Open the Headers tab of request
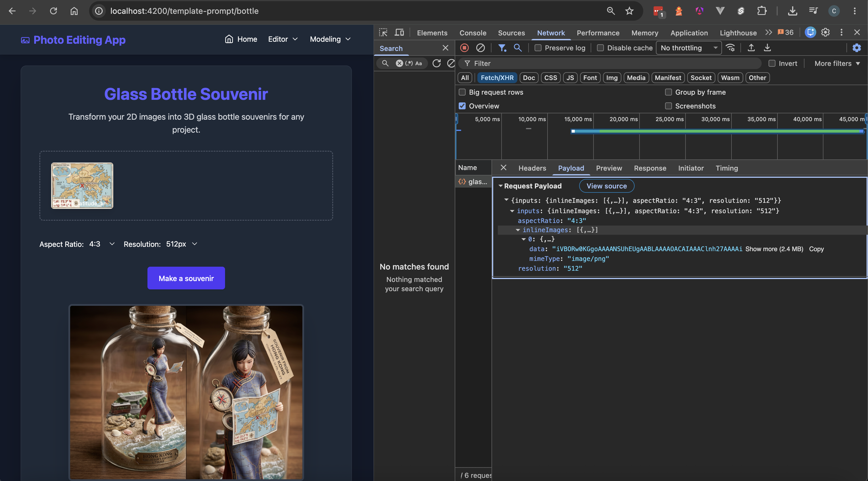Screen dimensions: 868x481 [532, 168]
